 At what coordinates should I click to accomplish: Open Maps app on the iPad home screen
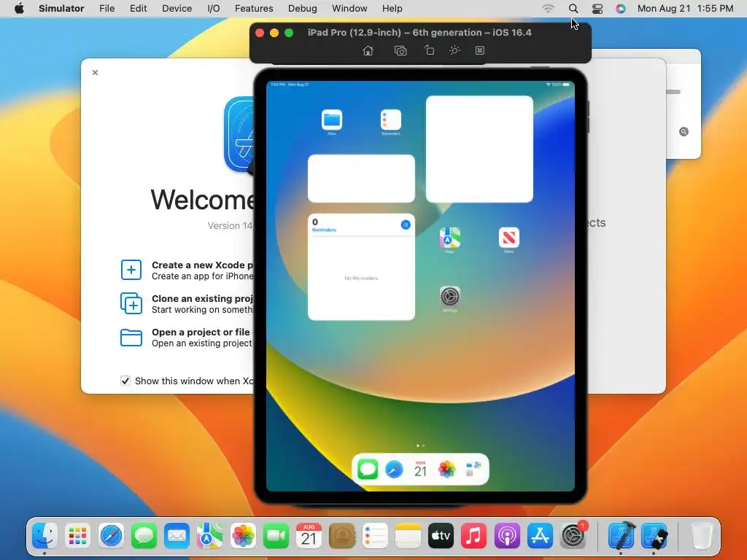coord(449,237)
